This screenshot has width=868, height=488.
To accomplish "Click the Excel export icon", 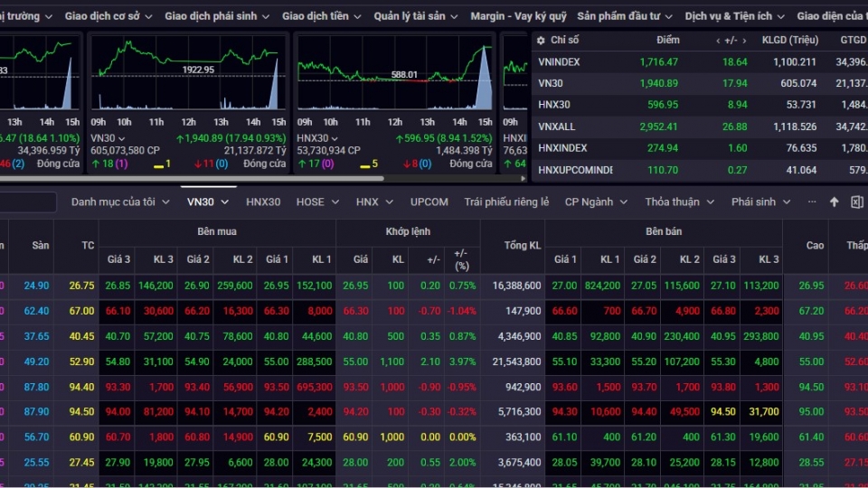I will [856, 202].
